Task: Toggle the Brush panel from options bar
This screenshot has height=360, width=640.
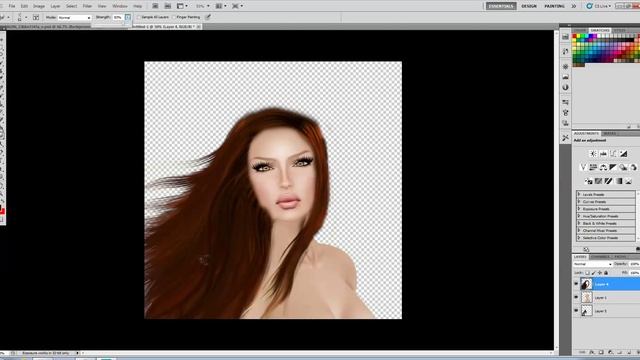Action: point(36,17)
